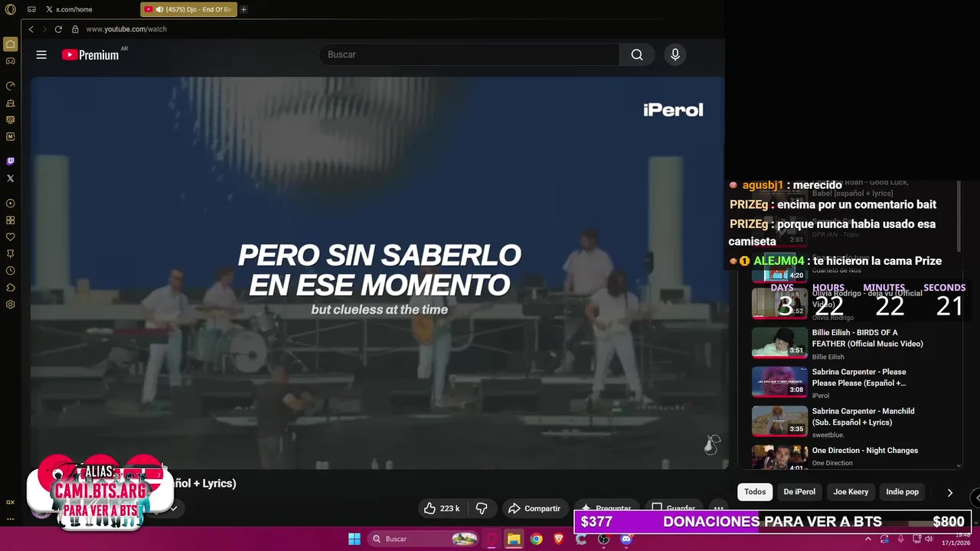Click the iPerol channel name under Please Please
This screenshot has width=980, height=551.
click(x=821, y=396)
